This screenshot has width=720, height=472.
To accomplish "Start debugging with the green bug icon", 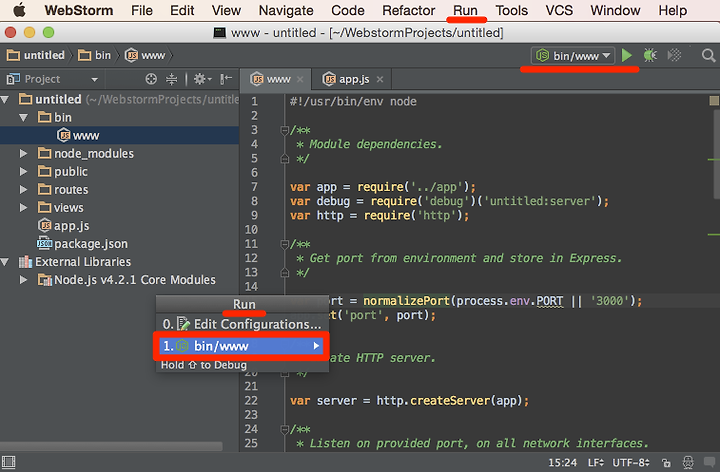I will coord(650,56).
